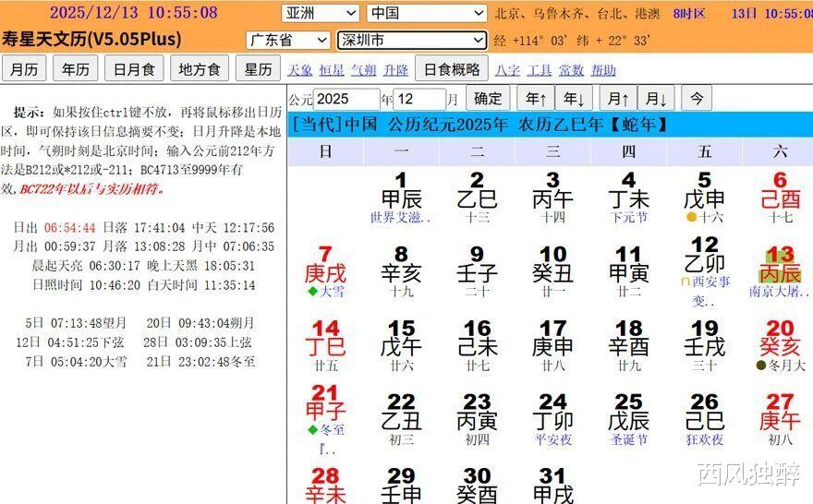Select December 17 庚申 in calendar
Screen dimensions: 813x504
pyautogui.click(x=552, y=345)
